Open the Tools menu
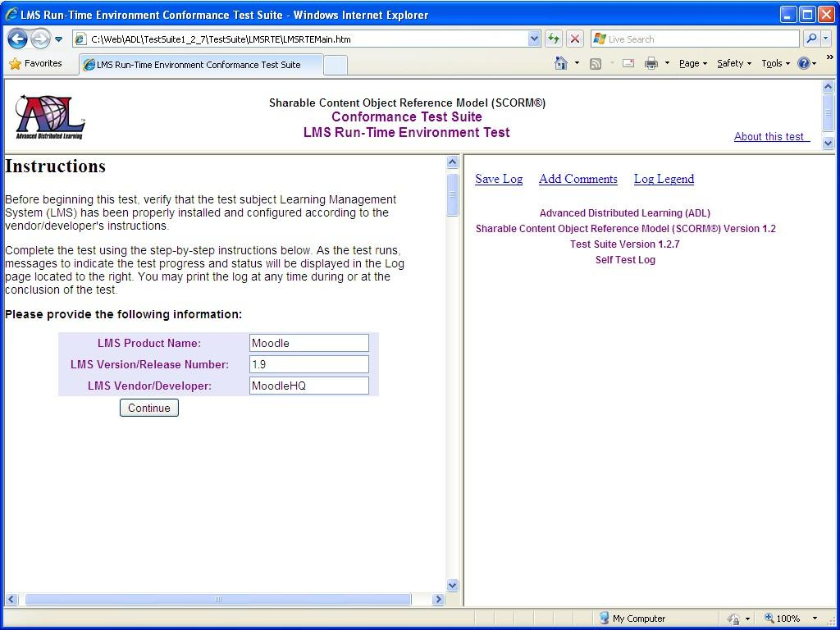The height and width of the screenshot is (630, 840). point(775,63)
